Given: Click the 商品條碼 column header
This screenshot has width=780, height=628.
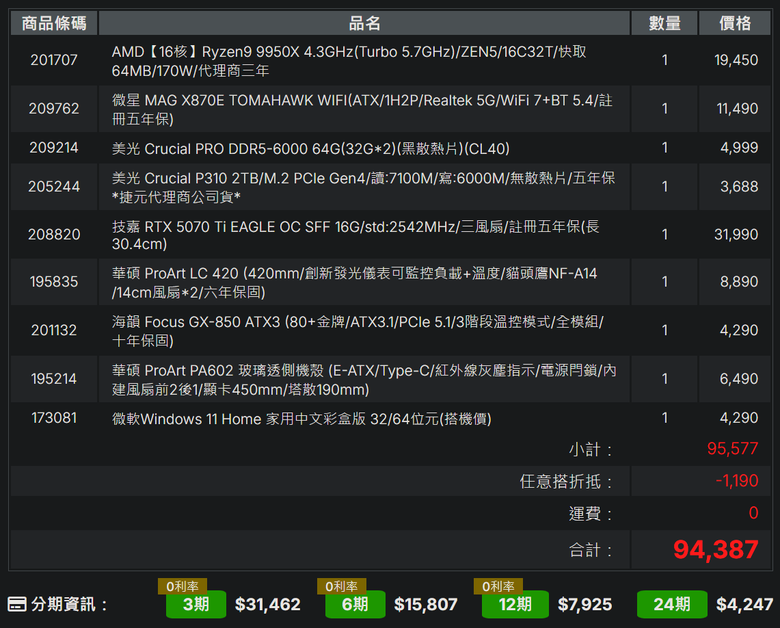Looking at the screenshot, I should click(54, 23).
